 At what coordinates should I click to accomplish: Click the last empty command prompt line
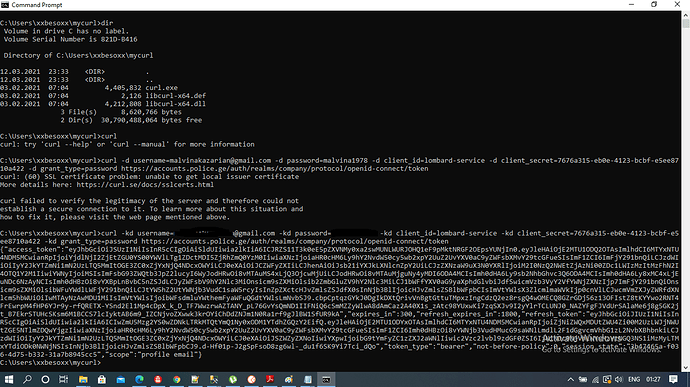[51, 363]
